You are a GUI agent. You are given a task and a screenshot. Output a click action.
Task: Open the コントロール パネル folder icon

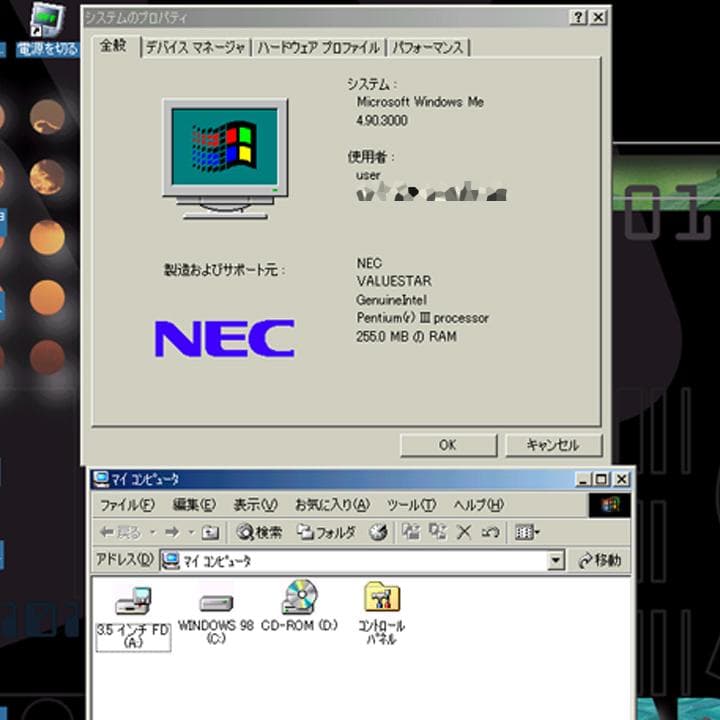pyautogui.click(x=382, y=613)
